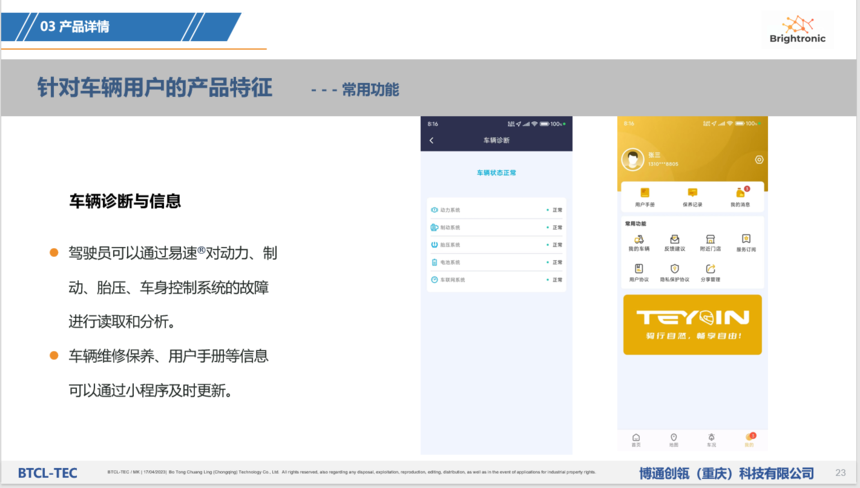Click the 常用功能 subtitle in gray header
This screenshot has height=488, width=860.
pyautogui.click(x=370, y=89)
